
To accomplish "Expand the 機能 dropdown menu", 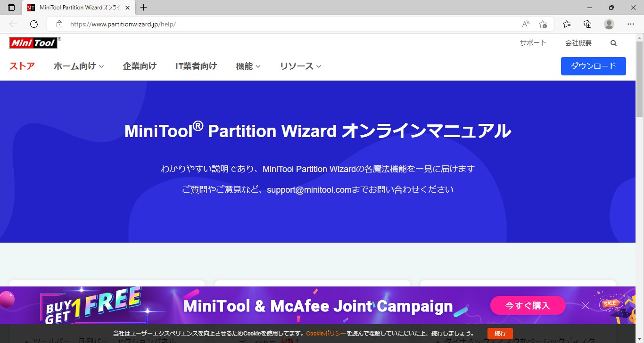I will click(x=248, y=66).
